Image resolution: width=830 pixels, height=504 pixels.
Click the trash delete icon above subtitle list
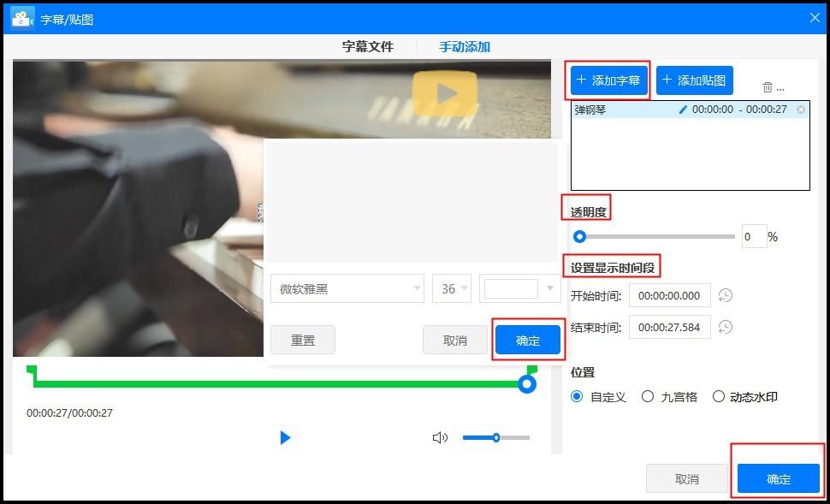768,87
